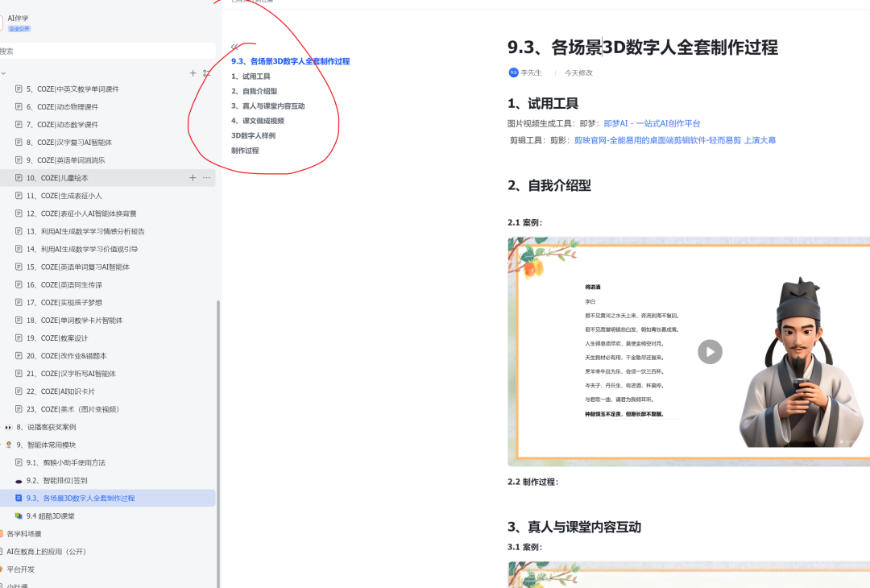Open the sidebar sort and filter icon
Viewport: 870px width, 588px height.
pyautogui.click(x=208, y=72)
